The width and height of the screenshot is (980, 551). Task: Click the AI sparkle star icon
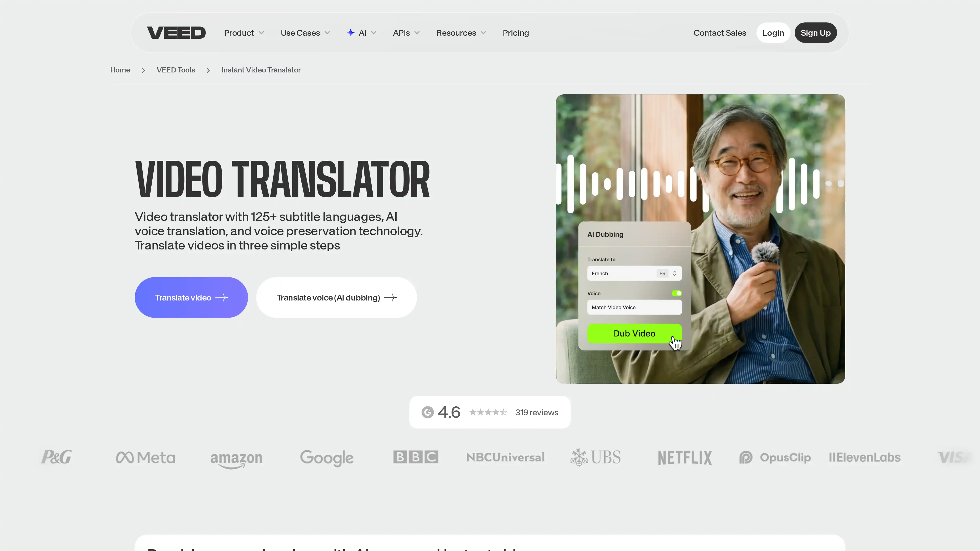point(351,33)
